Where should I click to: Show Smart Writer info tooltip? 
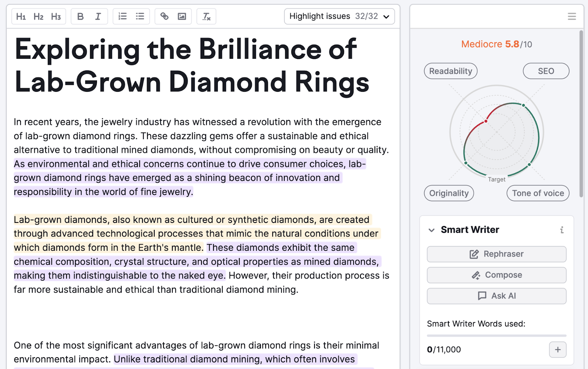[x=562, y=230]
